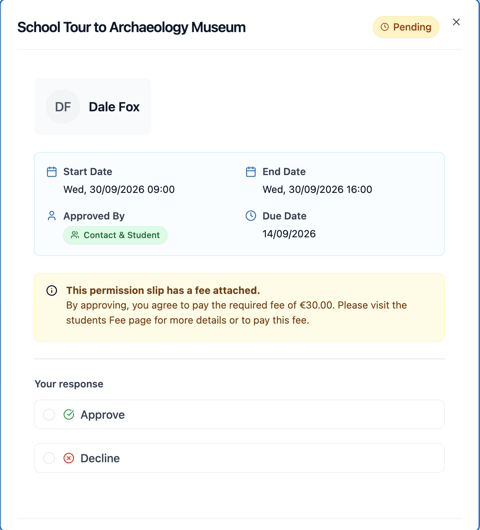Select the Approve radio button
Screen dimensions: 480x530
point(49,414)
